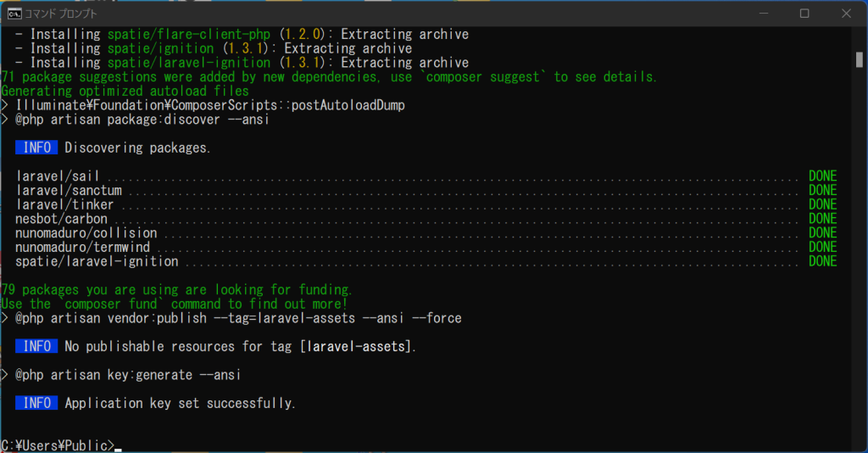The width and height of the screenshot is (868, 453).
Task: Click the コマンド プロンプト title text
Action: [61, 14]
